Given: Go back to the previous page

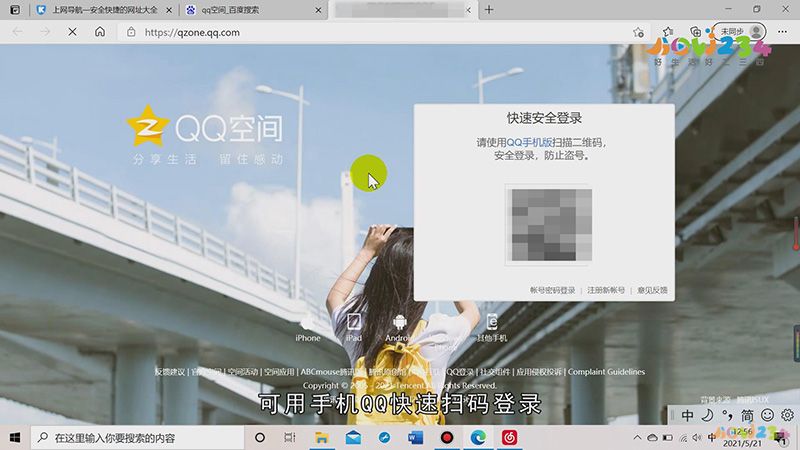Looking at the screenshot, I should pos(17,32).
